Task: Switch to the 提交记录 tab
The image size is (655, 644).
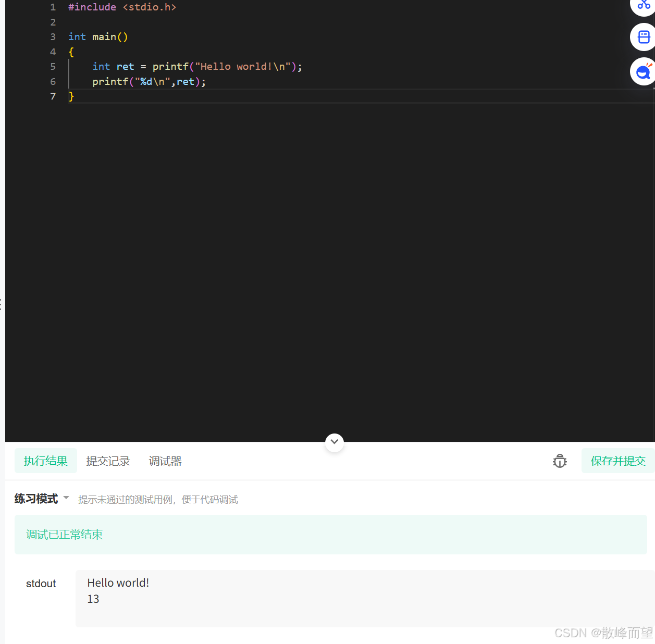Action: (x=108, y=461)
